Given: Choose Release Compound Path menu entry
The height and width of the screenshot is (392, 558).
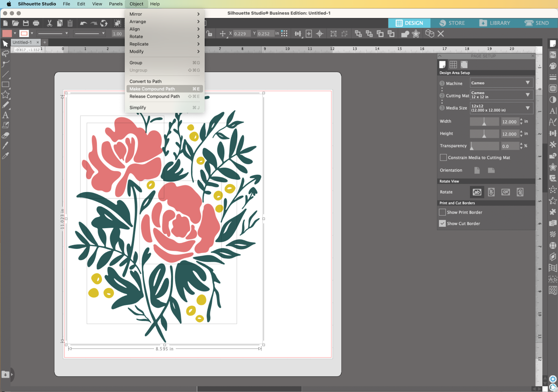Looking at the screenshot, I should pyautogui.click(x=165, y=96).
